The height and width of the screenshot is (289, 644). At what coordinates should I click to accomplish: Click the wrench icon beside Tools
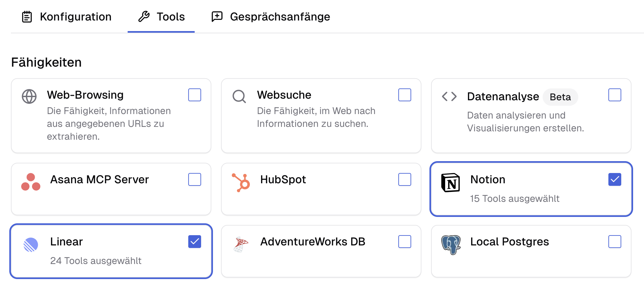pos(144,16)
